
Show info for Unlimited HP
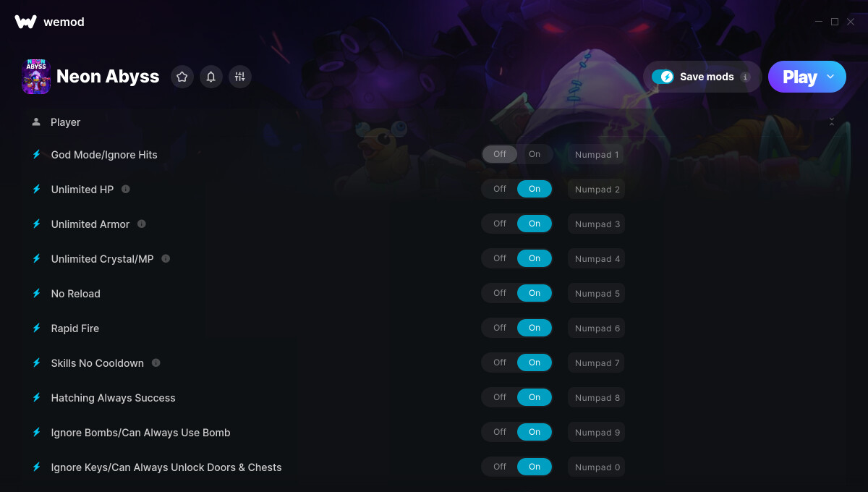coord(126,189)
